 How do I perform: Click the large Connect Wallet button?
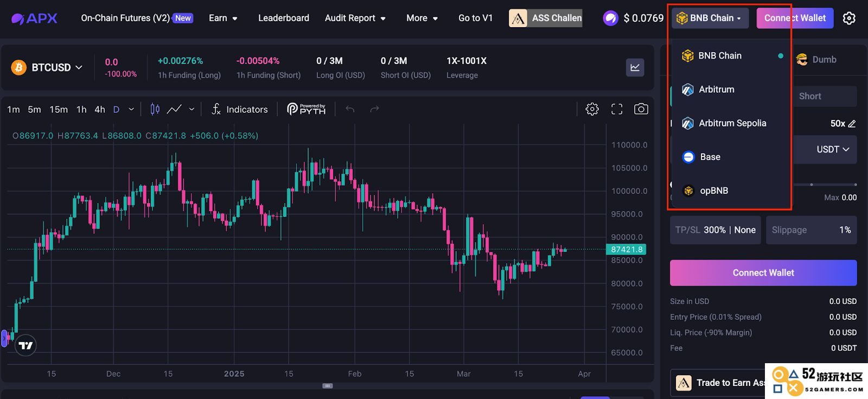pos(763,273)
